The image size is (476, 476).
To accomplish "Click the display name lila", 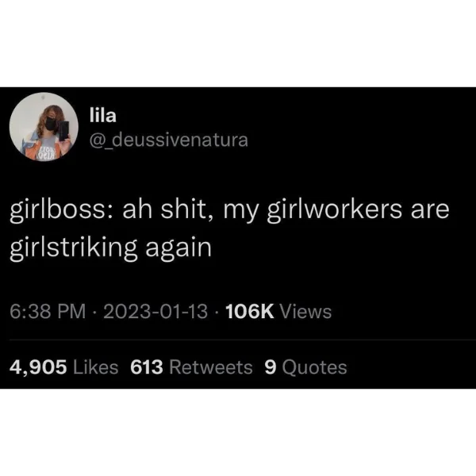I will [x=103, y=116].
